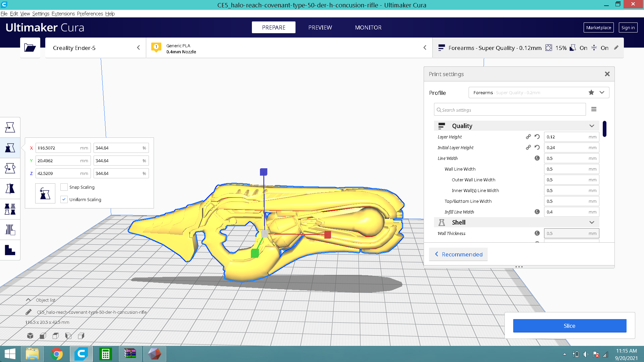Click the Slice button
644x362 pixels.
coord(569,326)
